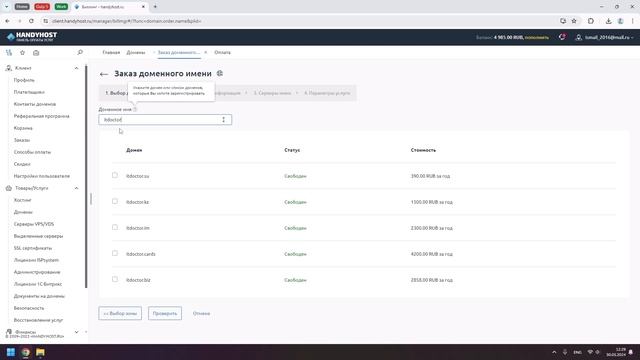Open Заказы in the sidebar
640x360 pixels.
click(x=22, y=140)
